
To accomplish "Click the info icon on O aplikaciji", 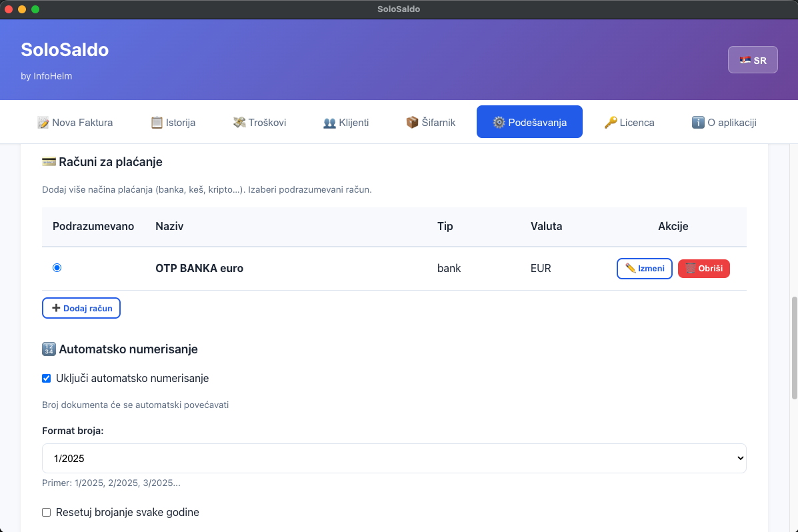I will 698,123.
